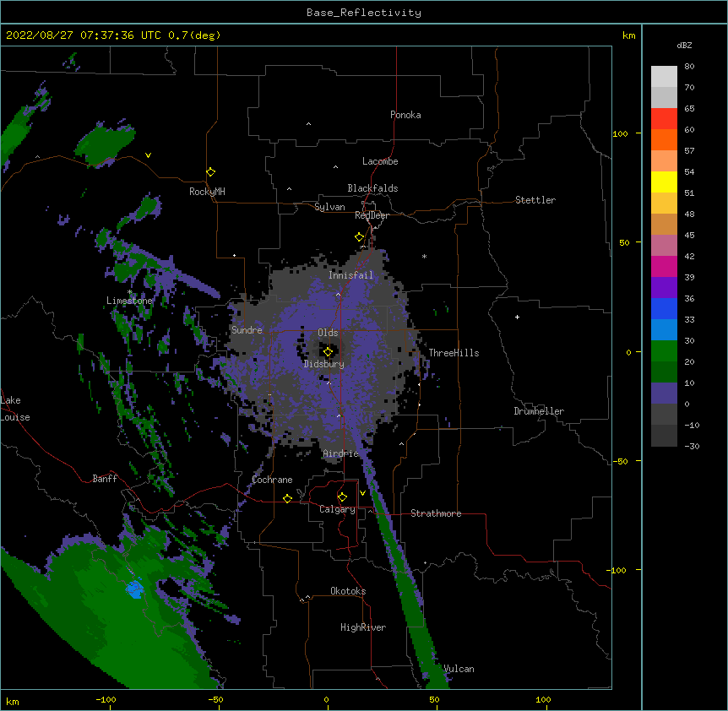Pick the royal blue swatch below the 36 mark
The height and width of the screenshot is (711, 728).
[664, 308]
